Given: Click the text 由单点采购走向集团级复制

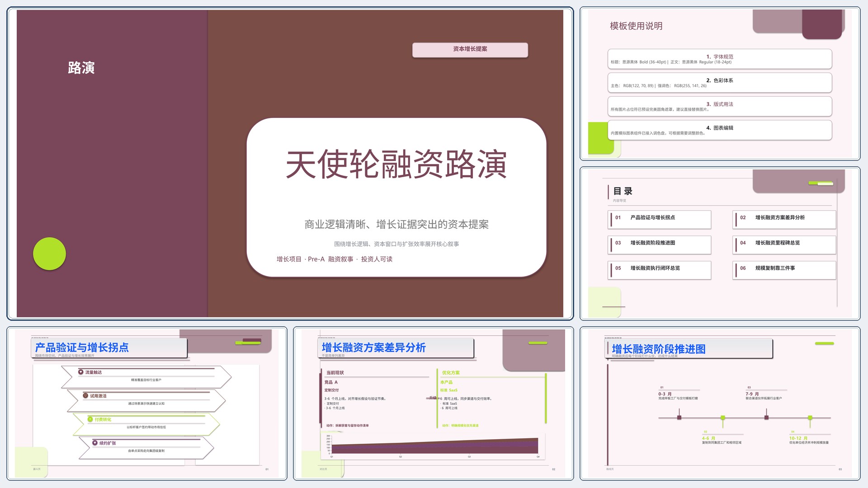Looking at the screenshot, I should point(146,450).
